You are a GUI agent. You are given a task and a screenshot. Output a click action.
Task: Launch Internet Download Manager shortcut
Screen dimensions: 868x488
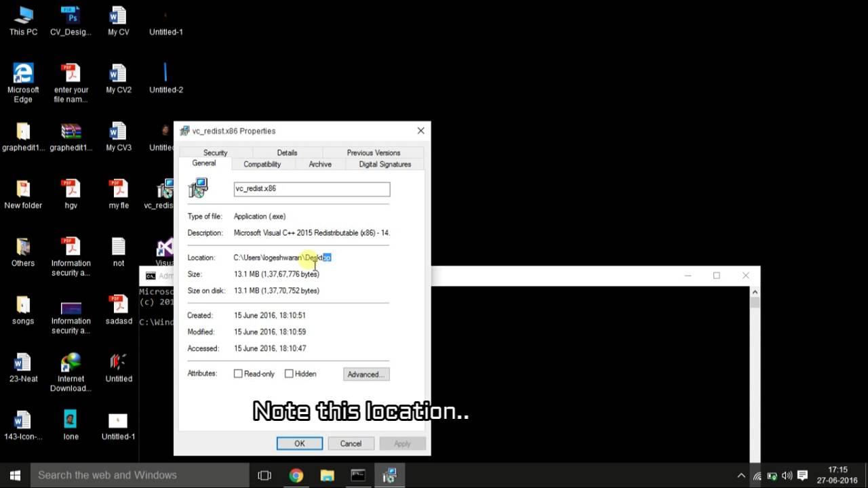tap(71, 372)
